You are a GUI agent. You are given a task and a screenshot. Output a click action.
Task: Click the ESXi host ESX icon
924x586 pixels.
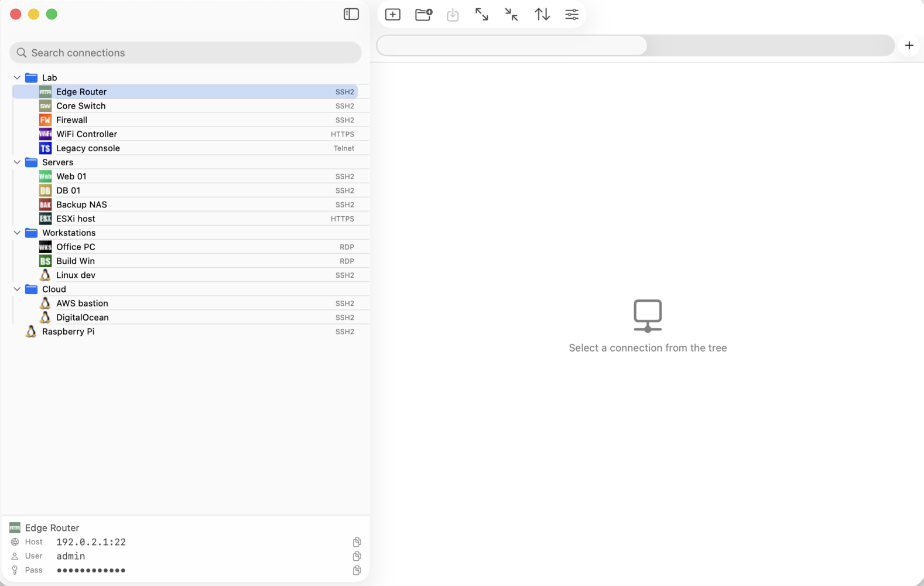(45, 219)
